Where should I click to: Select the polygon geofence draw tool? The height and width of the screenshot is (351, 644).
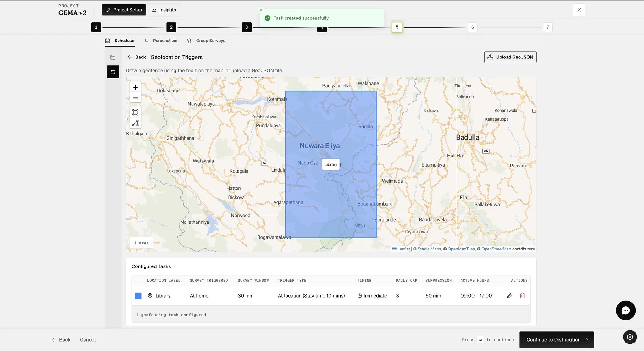coord(135,123)
